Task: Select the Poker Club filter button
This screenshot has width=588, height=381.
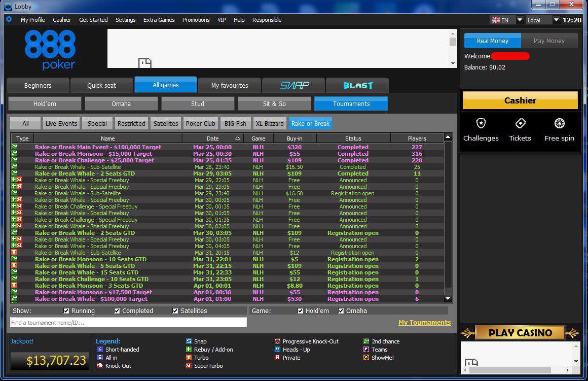Action: [200, 123]
